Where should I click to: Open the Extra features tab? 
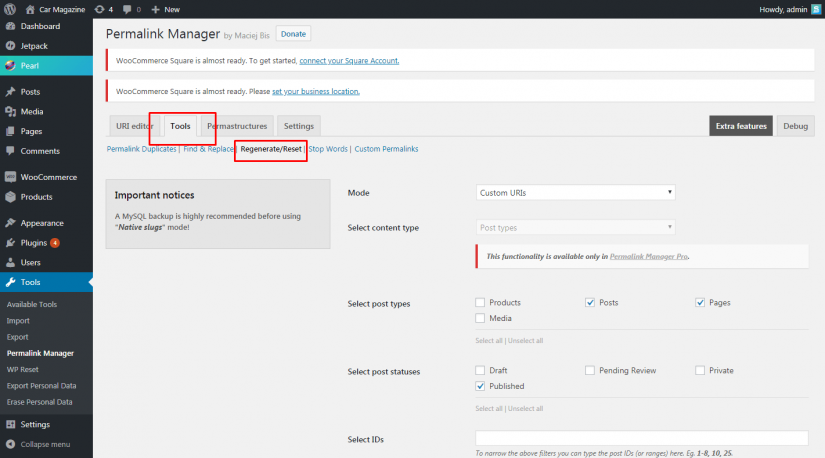point(741,126)
